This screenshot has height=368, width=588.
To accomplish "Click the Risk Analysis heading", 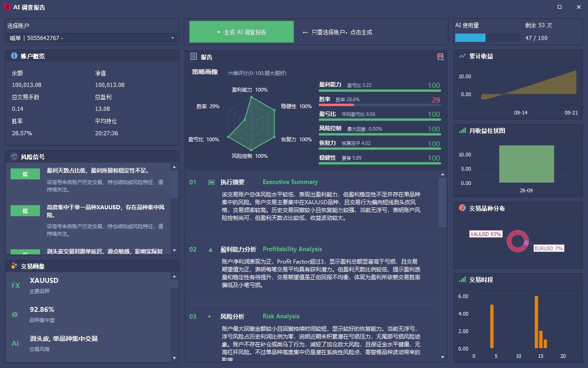I will click(x=281, y=316).
